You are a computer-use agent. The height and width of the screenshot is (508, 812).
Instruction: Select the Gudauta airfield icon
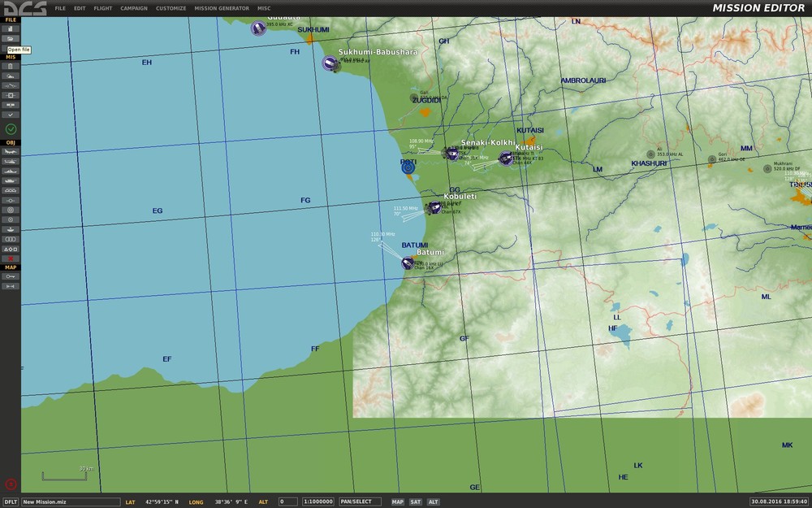pos(258,28)
